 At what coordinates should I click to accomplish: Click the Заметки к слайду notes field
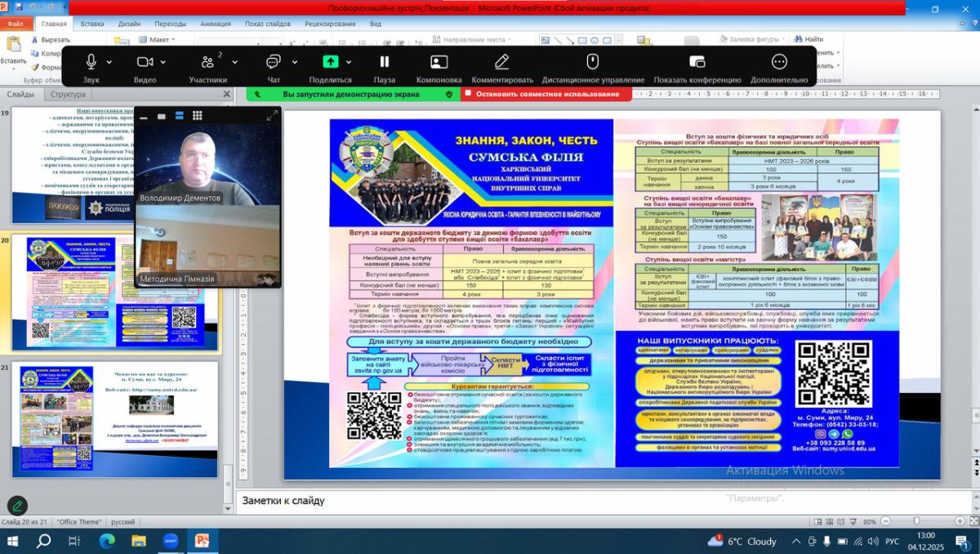coord(572,500)
